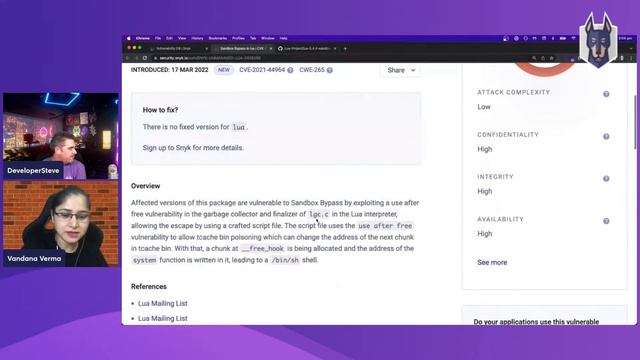Click the /bin/sh code text

point(285,260)
